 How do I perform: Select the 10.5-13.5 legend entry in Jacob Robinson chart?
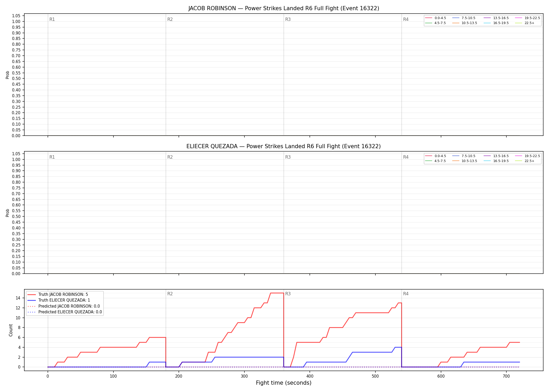coord(465,23)
